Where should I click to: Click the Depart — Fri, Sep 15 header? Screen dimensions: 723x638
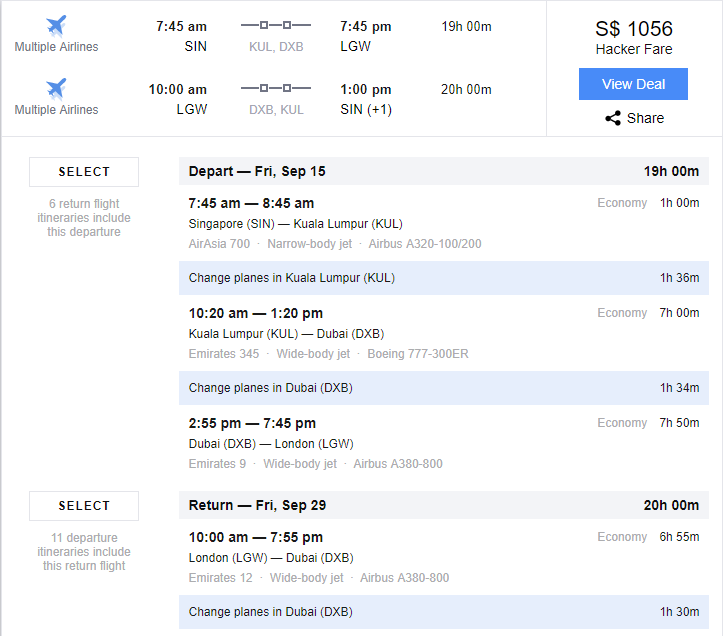(444, 171)
